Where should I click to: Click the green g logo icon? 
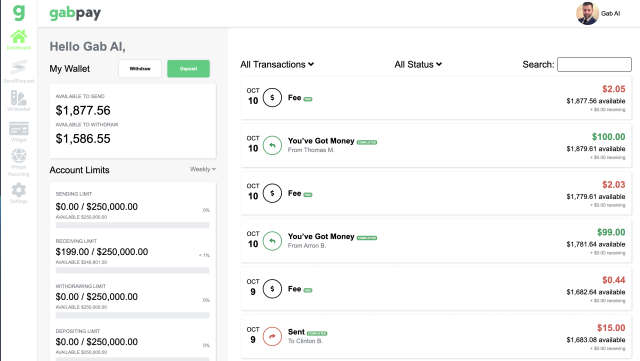19,12
